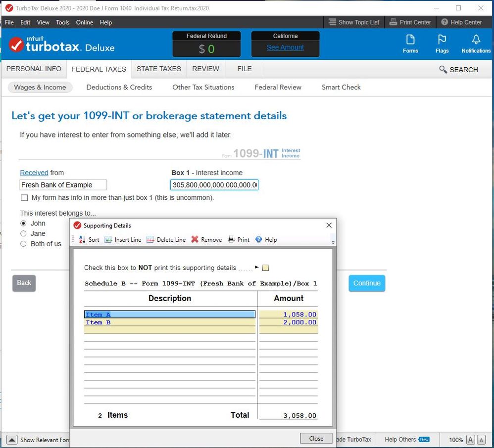Click the Search magnifier

tap(443, 70)
